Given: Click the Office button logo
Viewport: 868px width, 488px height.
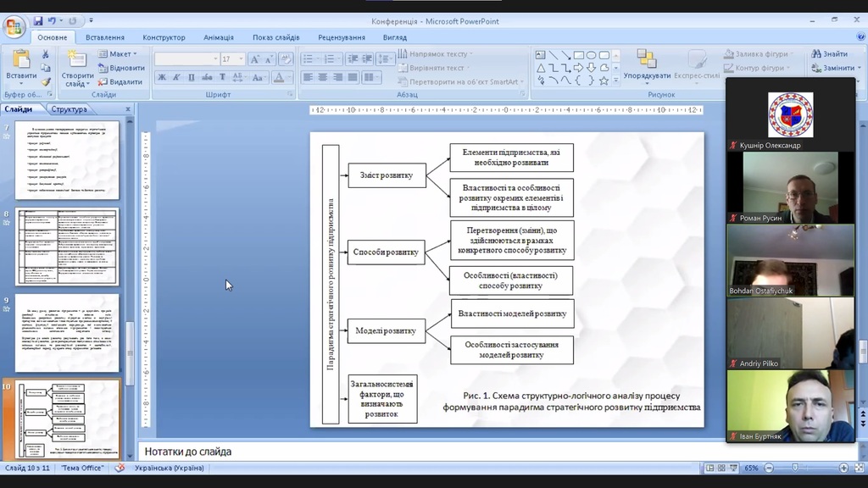Looking at the screenshot, I should (14, 27).
